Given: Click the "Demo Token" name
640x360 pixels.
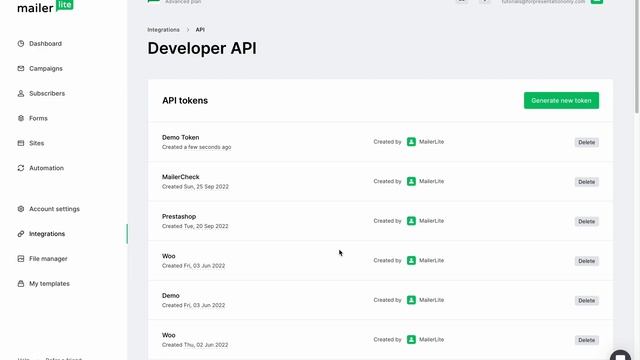Looking at the screenshot, I should coord(180,138).
